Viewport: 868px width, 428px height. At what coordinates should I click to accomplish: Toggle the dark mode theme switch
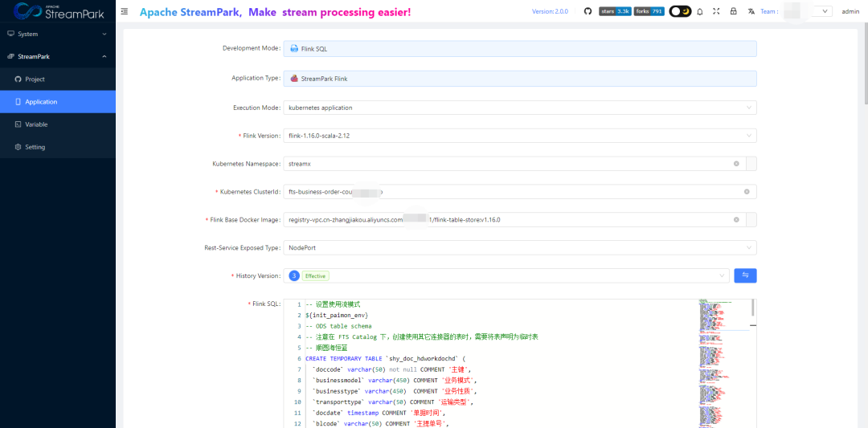pos(680,11)
